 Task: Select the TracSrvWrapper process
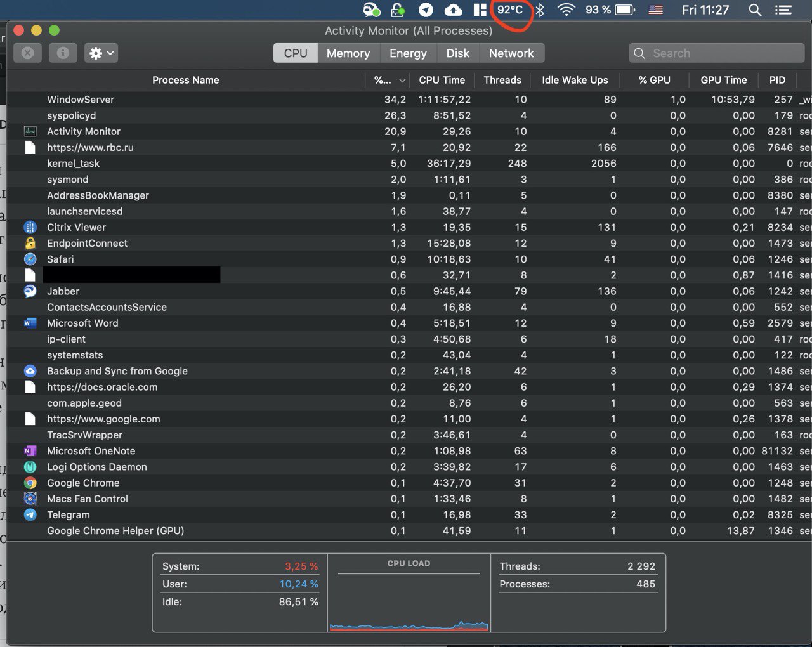tap(409, 435)
